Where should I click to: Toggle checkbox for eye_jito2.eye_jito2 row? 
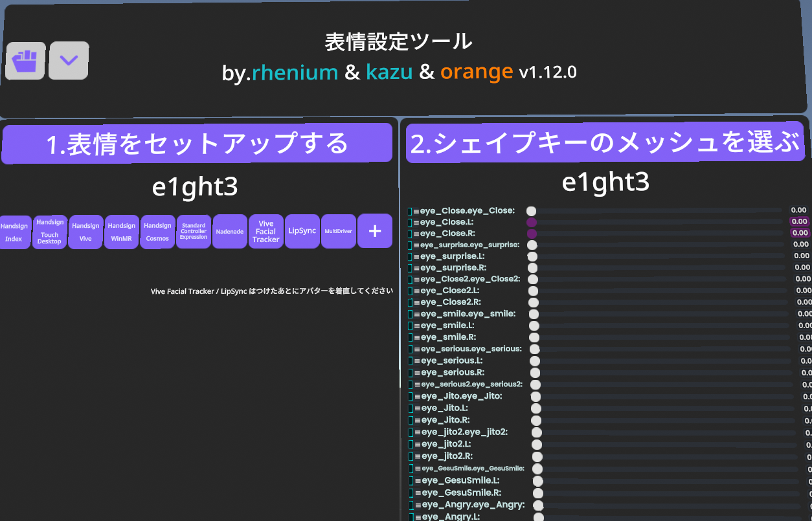pos(411,432)
